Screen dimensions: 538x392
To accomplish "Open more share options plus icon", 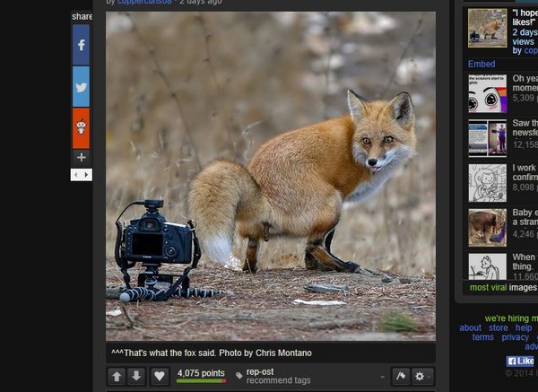I will click(82, 158).
